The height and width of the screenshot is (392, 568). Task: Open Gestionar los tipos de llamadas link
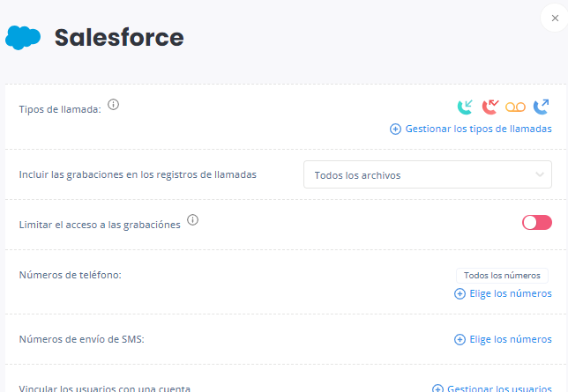point(478,129)
